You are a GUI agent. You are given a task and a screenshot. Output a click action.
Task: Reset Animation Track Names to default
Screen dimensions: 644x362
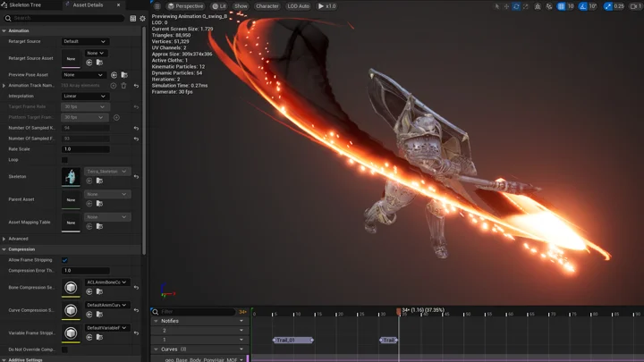click(x=136, y=86)
